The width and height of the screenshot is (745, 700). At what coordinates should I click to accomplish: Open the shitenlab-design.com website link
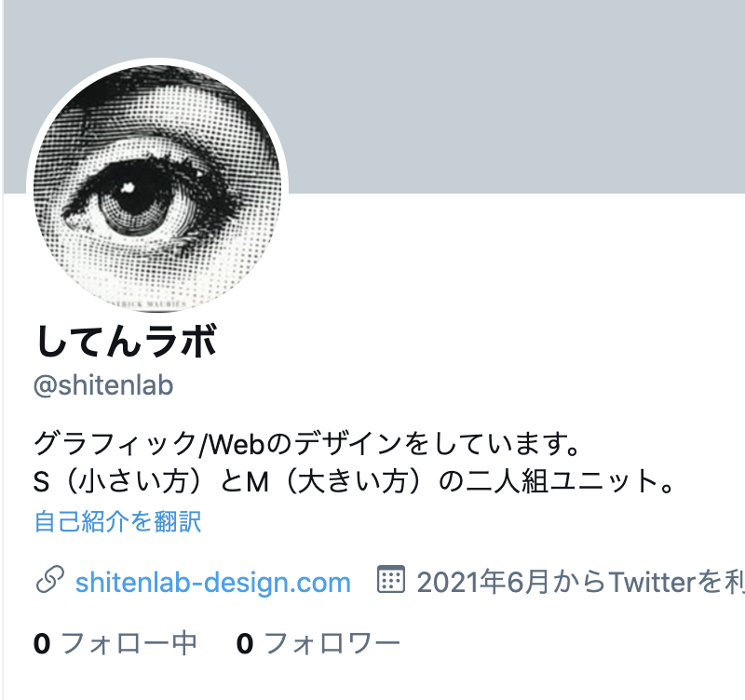click(213, 582)
